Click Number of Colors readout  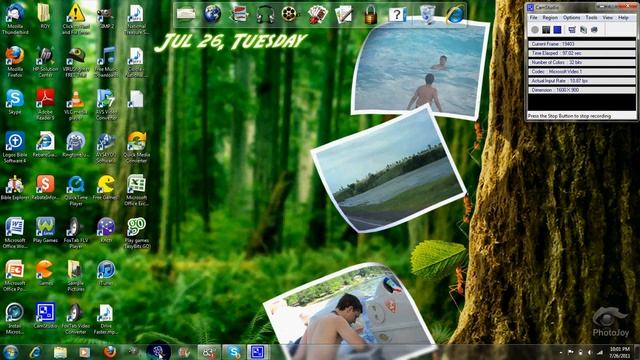coord(582,62)
